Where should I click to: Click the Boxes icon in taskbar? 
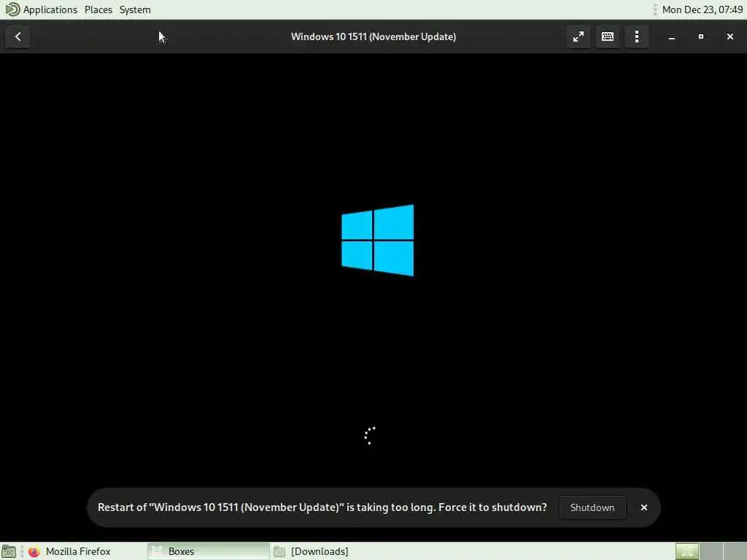(156, 551)
